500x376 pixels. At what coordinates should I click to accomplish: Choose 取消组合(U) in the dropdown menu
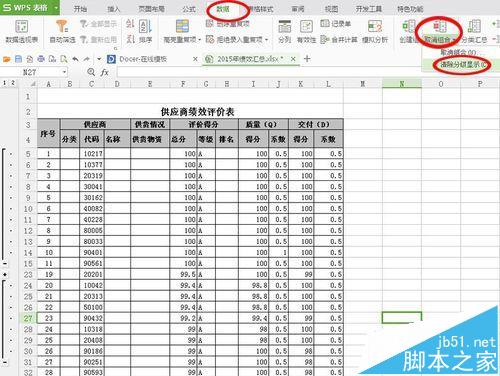[458, 52]
